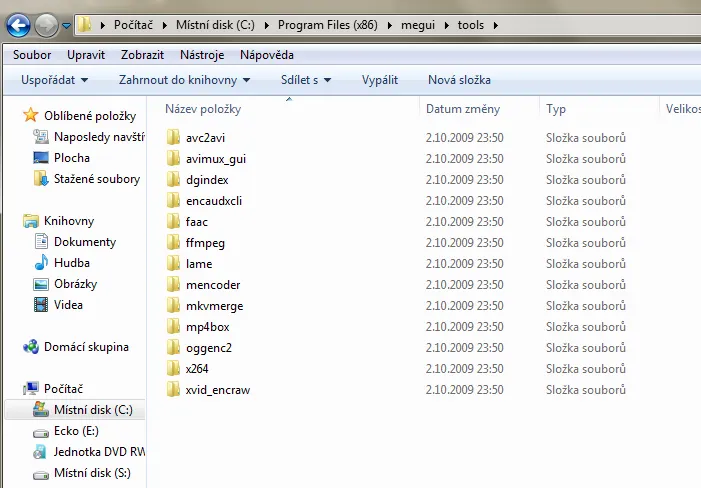Click the Domácí skupina homegroup icon
The height and width of the screenshot is (488, 701).
[31, 347]
